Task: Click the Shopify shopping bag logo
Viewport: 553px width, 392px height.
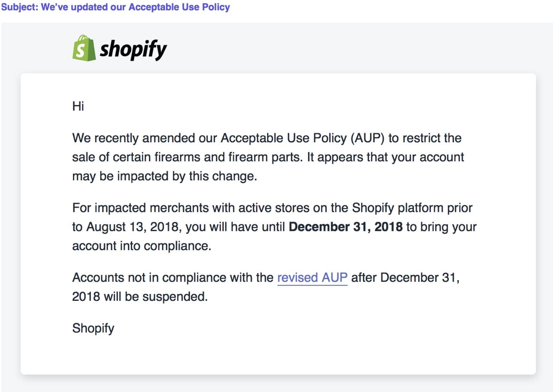Action: 84,48
